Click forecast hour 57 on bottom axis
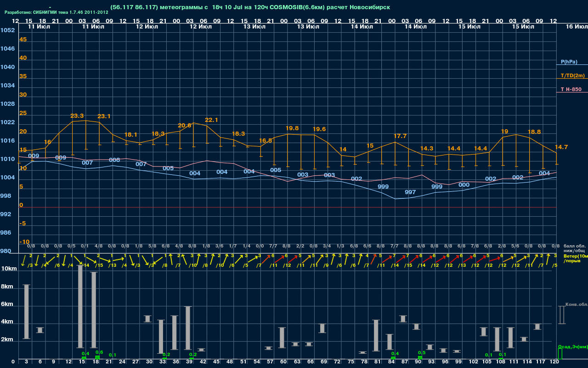Viewport: 588px width, 368px height. (271, 362)
